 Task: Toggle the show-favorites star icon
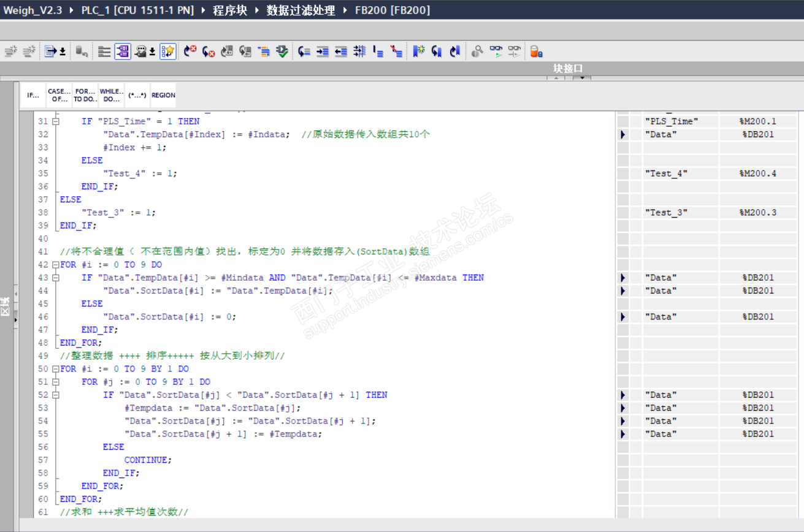tap(167, 51)
